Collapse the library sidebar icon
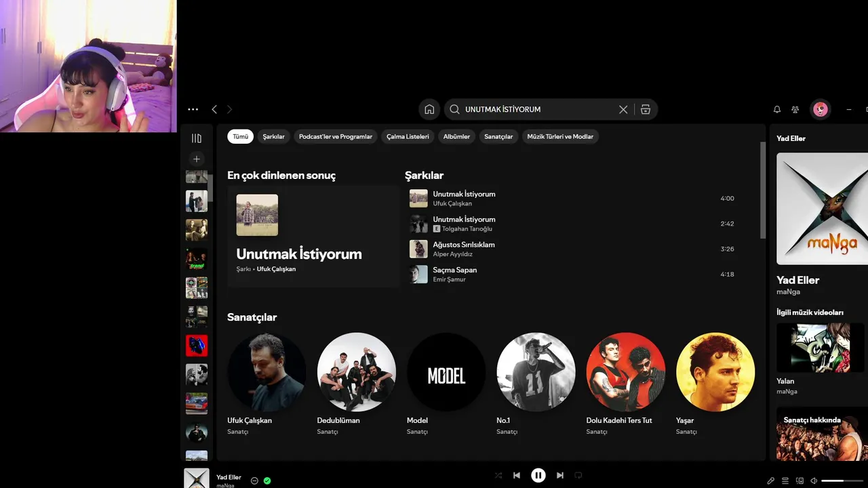 coord(197,138)
